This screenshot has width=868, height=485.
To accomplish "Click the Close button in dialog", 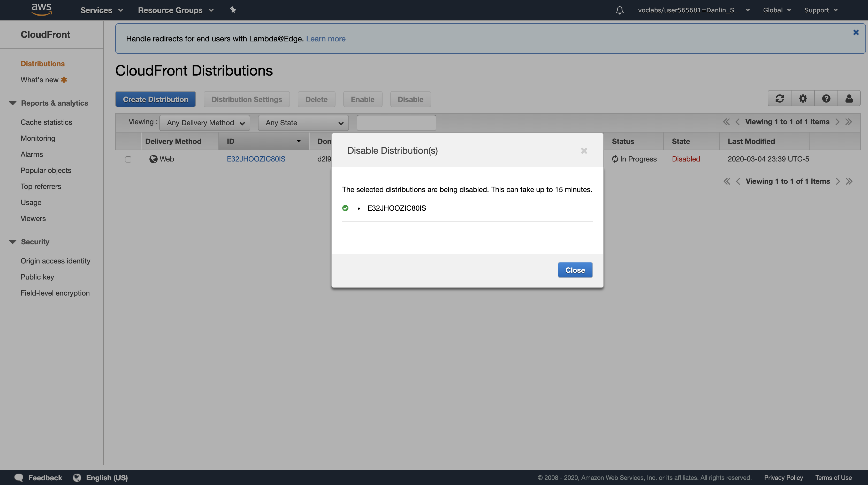I will tap(575, 270).
